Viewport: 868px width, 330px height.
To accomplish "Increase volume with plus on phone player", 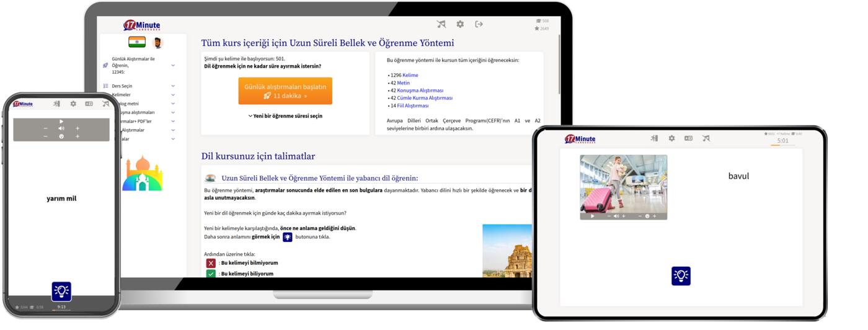I will click(77, 128).
